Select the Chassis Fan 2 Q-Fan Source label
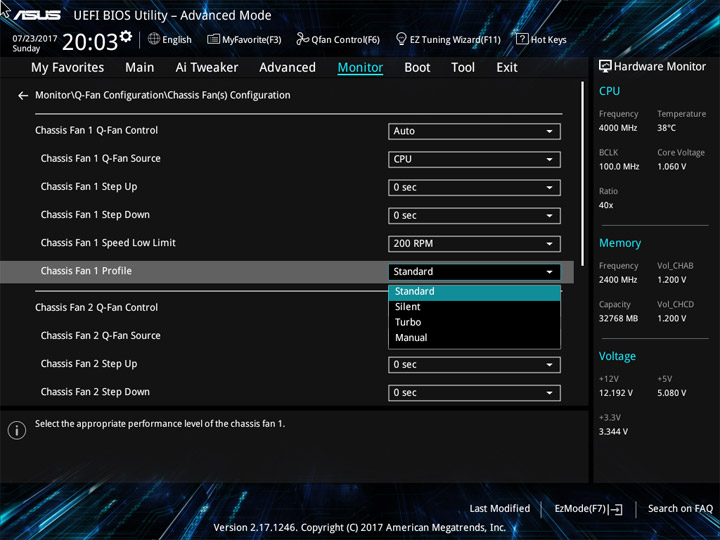 101,336
